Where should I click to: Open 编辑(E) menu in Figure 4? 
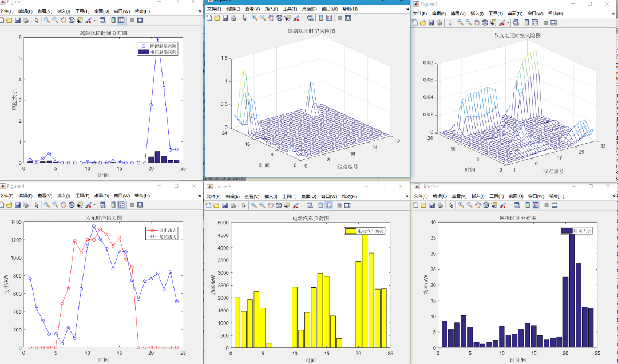(x=25, y=196)
